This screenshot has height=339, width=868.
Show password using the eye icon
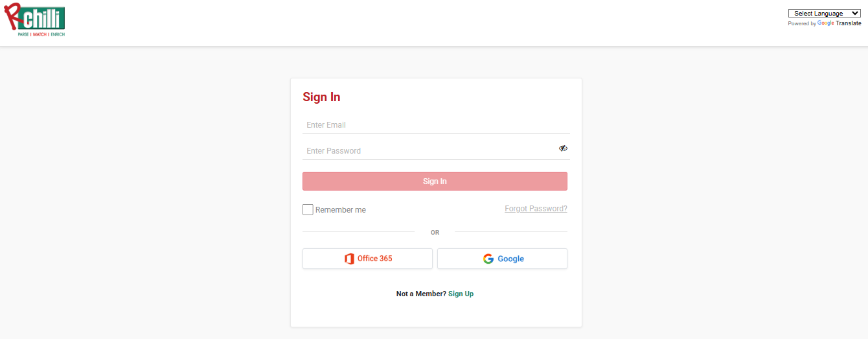[563, 148]
